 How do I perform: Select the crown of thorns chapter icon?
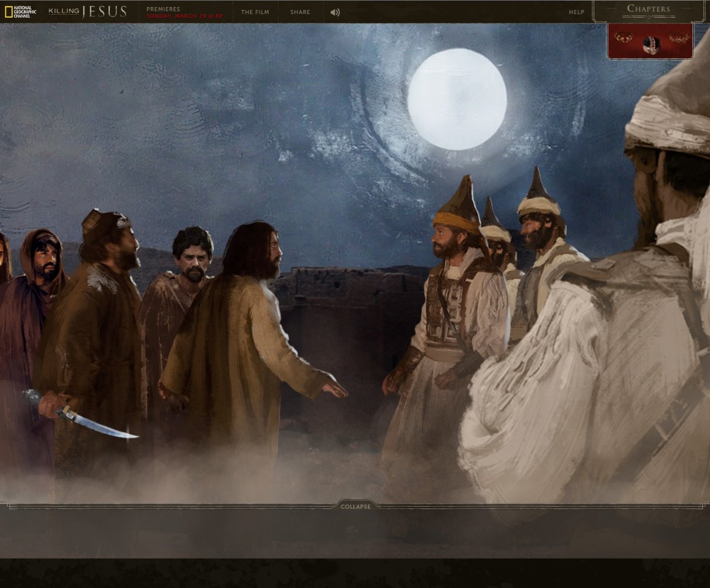679,39
